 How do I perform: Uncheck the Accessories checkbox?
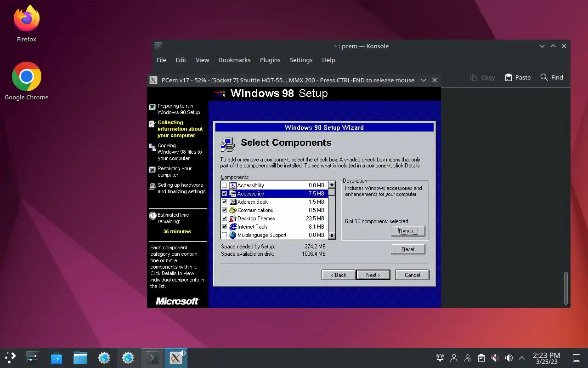pos(224,194)
